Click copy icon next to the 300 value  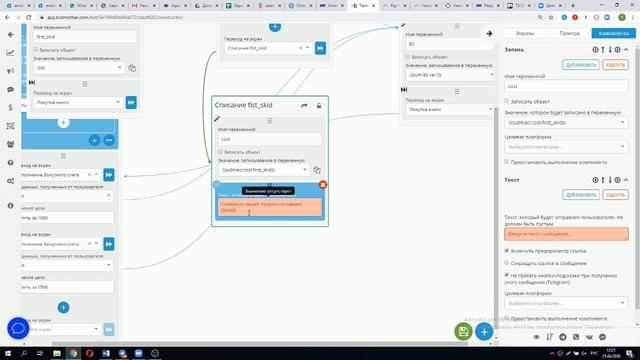tap(132, 68)
